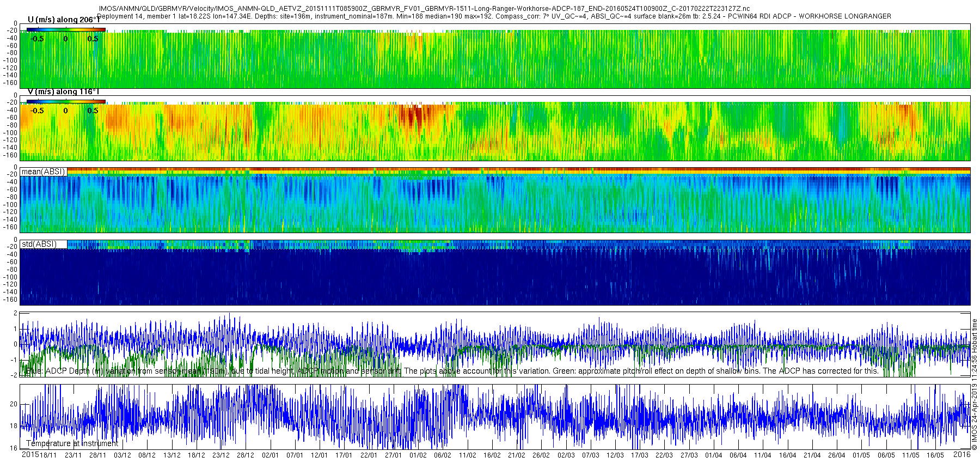
Task: Click the 'Temperature at instrument' label
Action: point(72,443)
